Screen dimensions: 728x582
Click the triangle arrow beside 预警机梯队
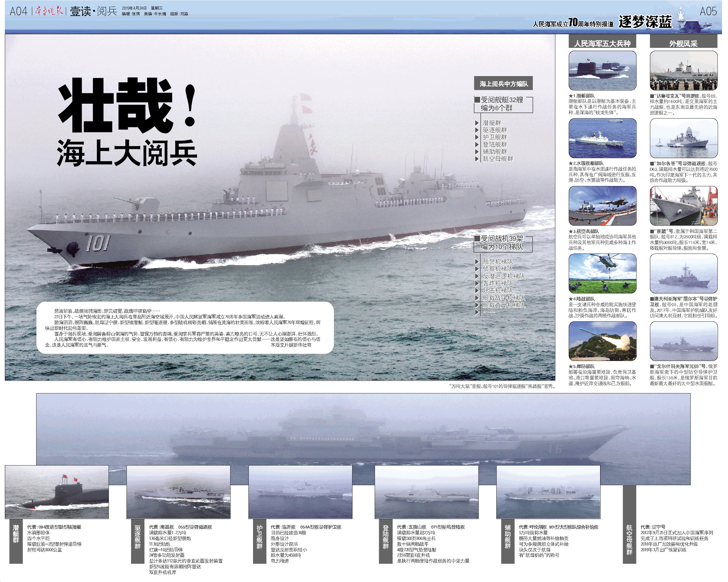pos(477,262)
